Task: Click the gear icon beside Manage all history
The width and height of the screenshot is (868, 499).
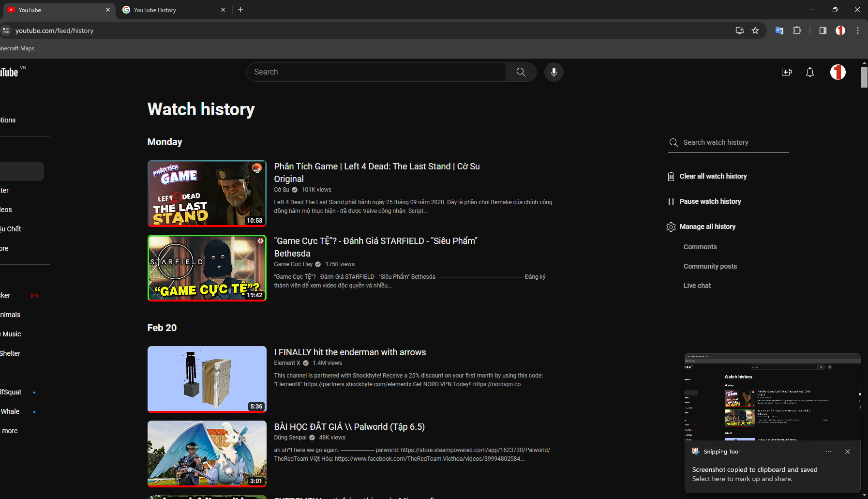Action: 671,227
